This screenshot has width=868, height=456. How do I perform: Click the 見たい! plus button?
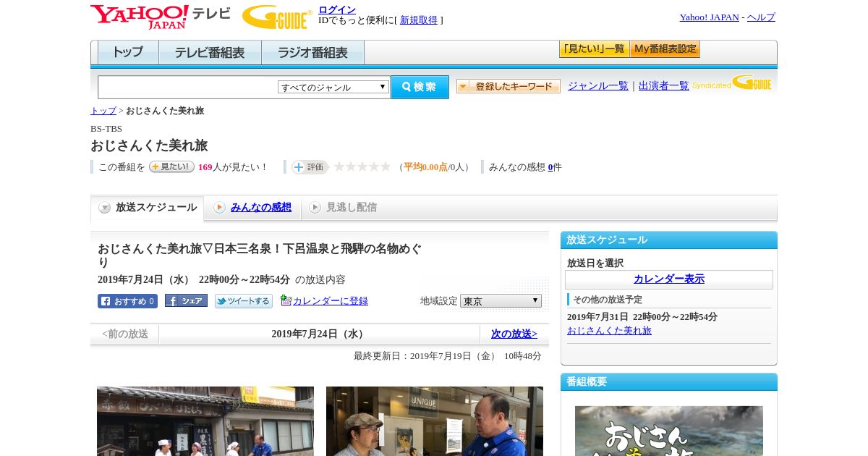tap(171, 166)
